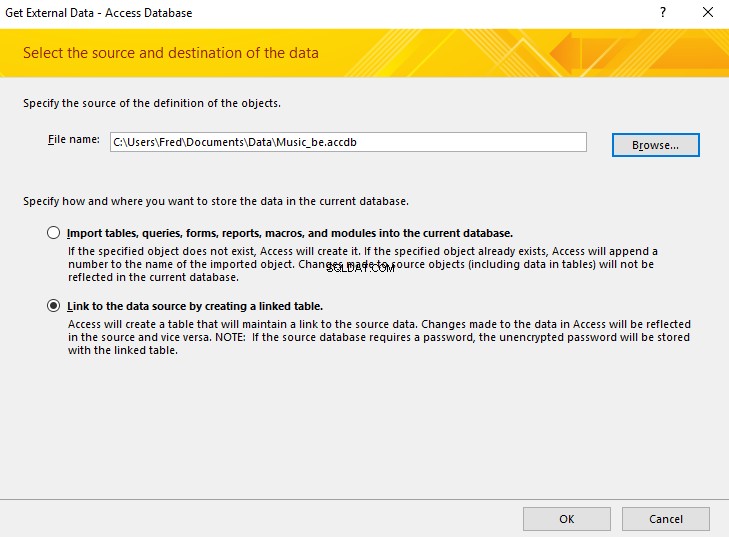Confirm with the OK button

coord(567,519)
